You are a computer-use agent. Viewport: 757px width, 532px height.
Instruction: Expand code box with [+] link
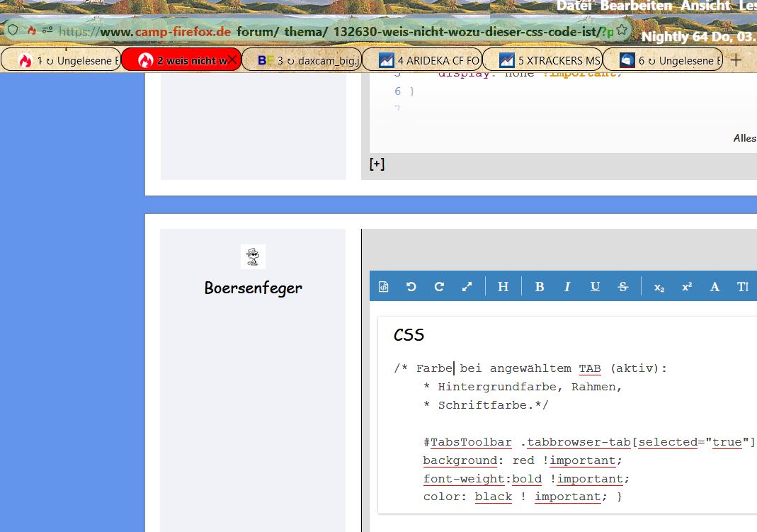click(x=377, y=164)
